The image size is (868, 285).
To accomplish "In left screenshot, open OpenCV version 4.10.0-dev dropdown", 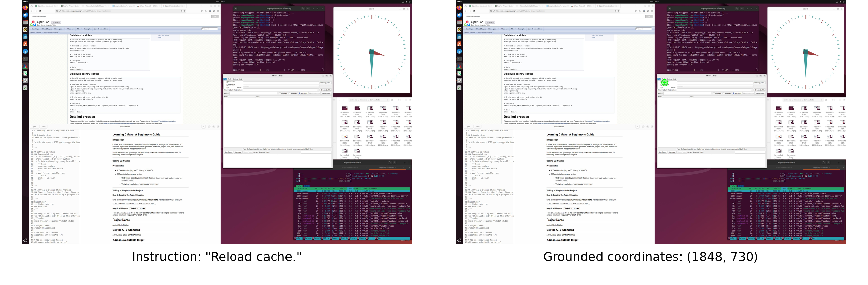I will click(x=56, y=22).
